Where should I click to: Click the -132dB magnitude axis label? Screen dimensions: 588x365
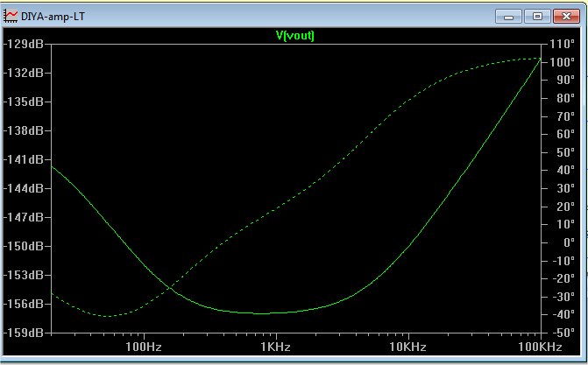pyautogui.click(x=24, y=73)
